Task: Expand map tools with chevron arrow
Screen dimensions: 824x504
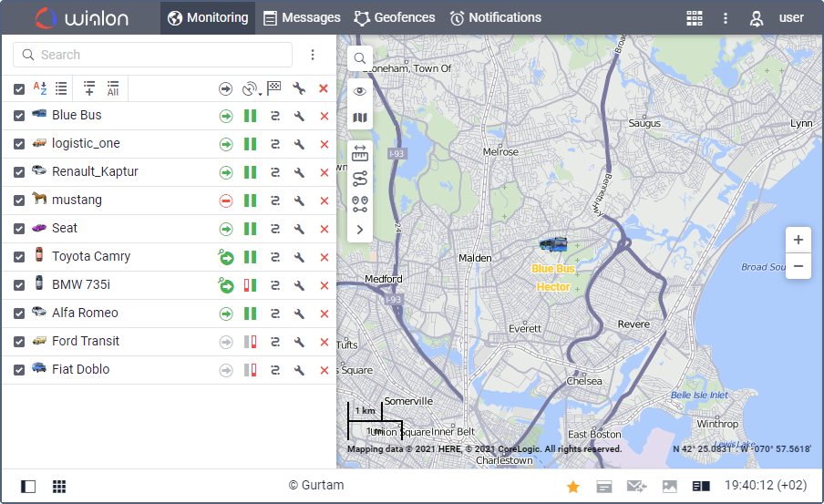Action: (x=360, y=230)
